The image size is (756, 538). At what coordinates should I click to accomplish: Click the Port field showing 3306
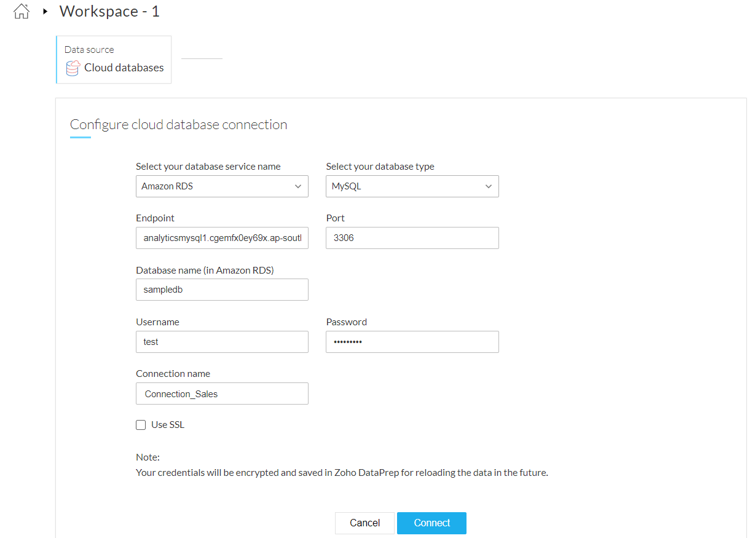point(412,238)
